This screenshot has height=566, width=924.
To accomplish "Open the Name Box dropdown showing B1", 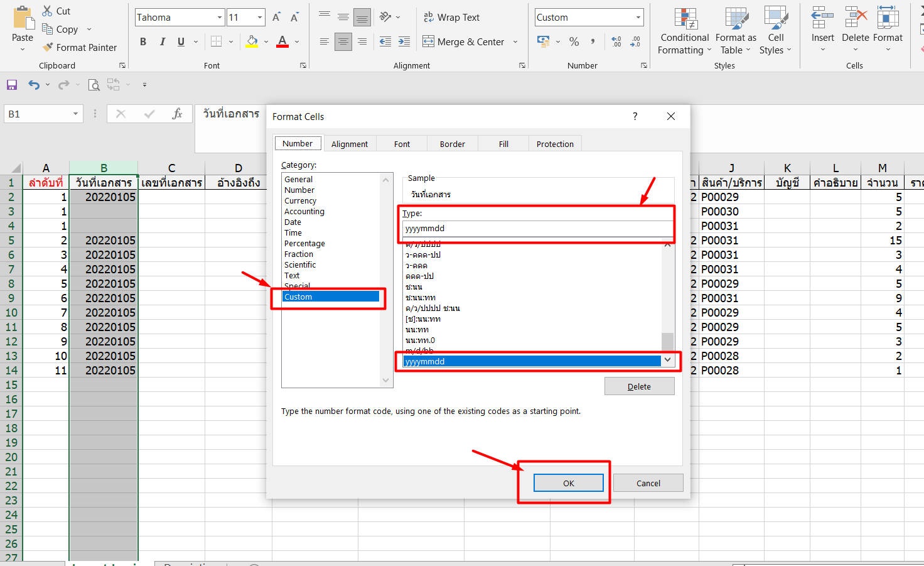I will click(75, 114).
